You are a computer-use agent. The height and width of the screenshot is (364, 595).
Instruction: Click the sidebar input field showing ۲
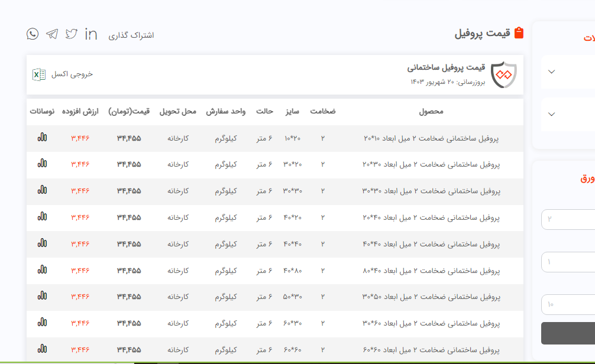pyautogui.click(x=568, y=219)
